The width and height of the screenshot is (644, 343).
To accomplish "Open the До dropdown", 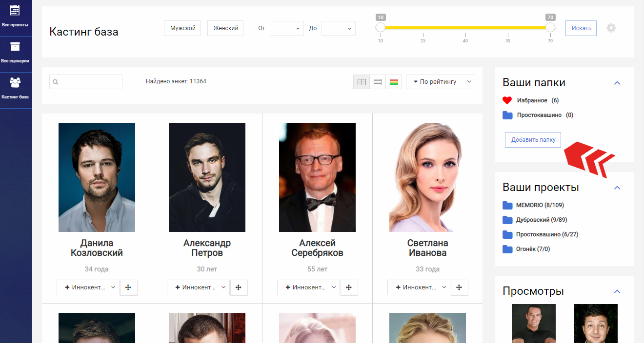I will (x=339, y=28).
